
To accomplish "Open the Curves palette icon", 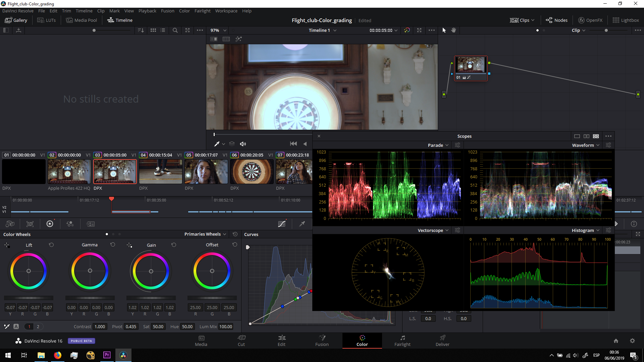I will click(282, 224).
